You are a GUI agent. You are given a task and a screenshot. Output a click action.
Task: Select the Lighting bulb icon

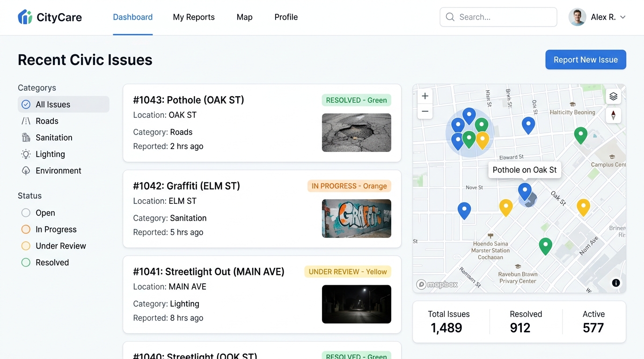tap(26, 154)
